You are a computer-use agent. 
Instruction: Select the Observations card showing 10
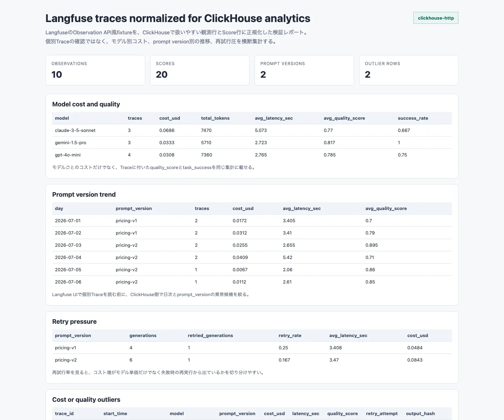coord(95,70)
